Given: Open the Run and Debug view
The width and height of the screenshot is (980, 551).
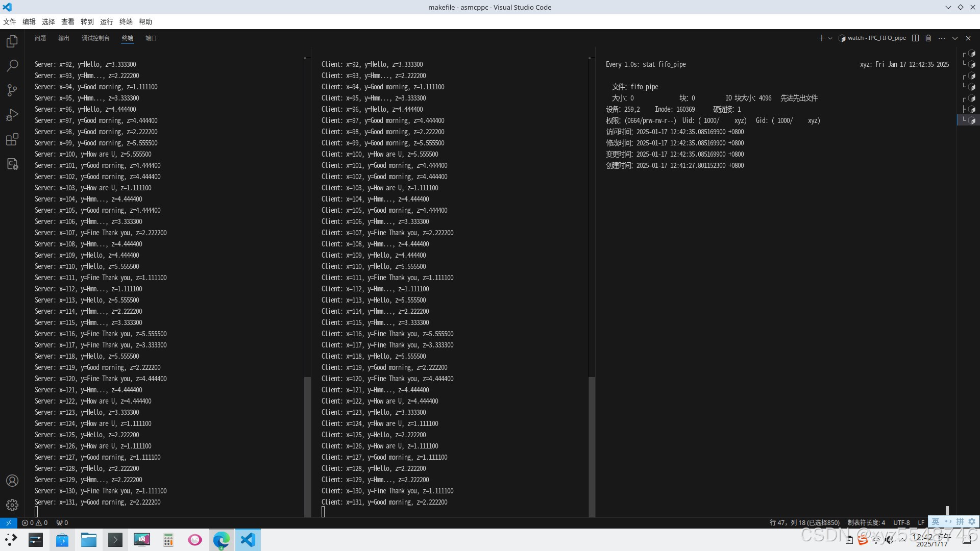Looking at the screenshot, I should tap(12, 115).
